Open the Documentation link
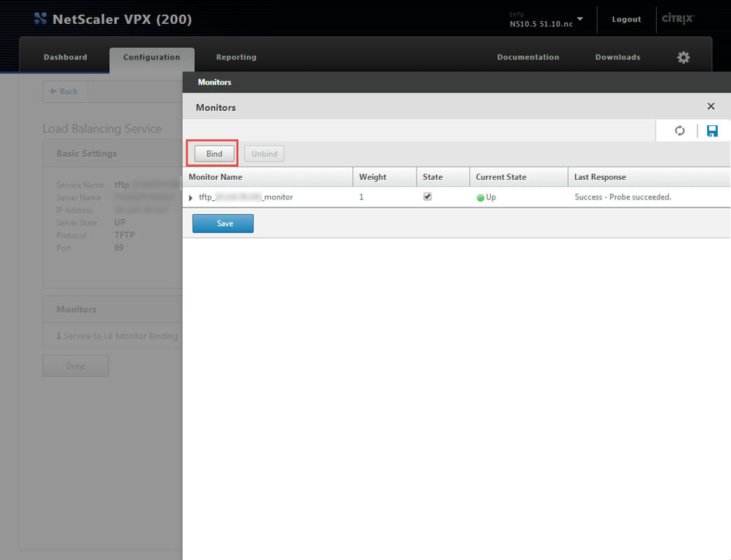Screen dimensions: 731x560 (528, 57)
